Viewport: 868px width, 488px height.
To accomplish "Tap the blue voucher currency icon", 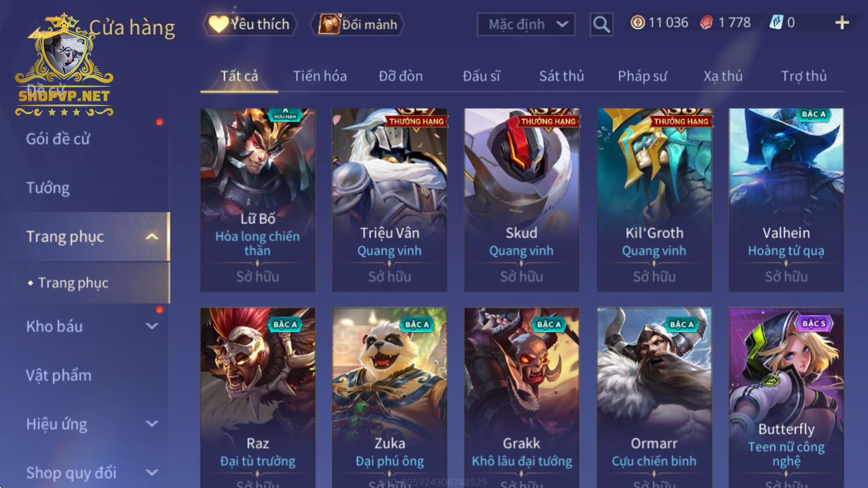I will 775,23.
